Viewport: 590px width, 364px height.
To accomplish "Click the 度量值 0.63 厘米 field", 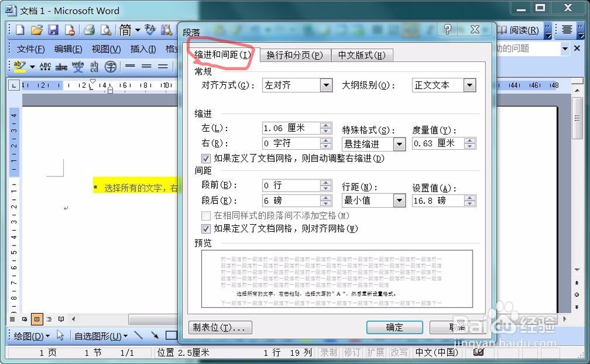I will pyautogui.click(x=438, y=143).
